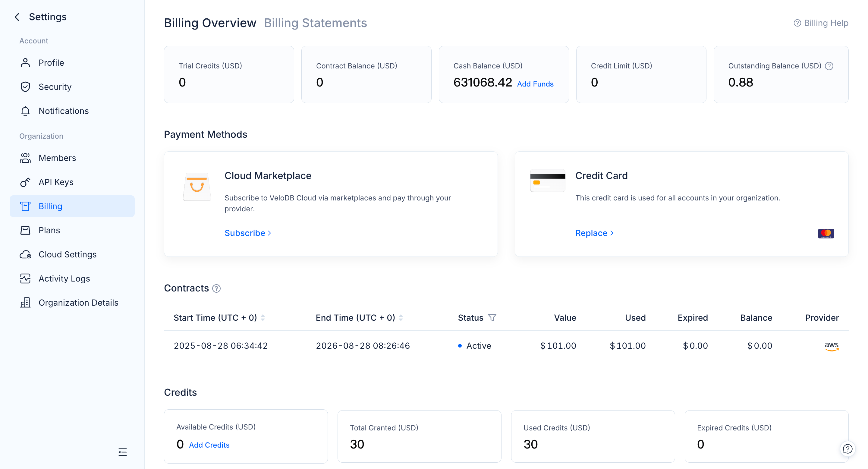Click the Security shield icon

coord(25,87)
